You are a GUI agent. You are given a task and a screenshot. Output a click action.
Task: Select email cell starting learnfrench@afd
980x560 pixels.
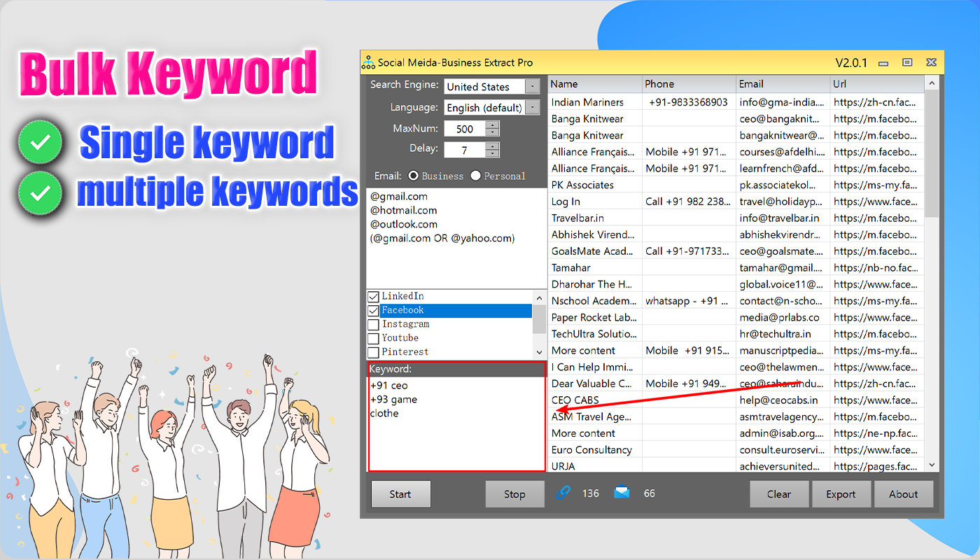pos(783,168)
